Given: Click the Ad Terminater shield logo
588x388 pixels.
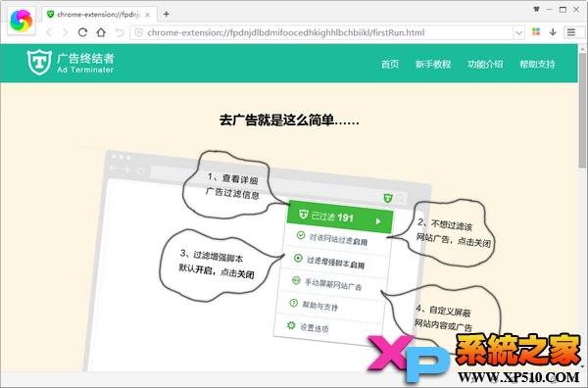Looking at the screenshot, I should (x=39, y=63).
